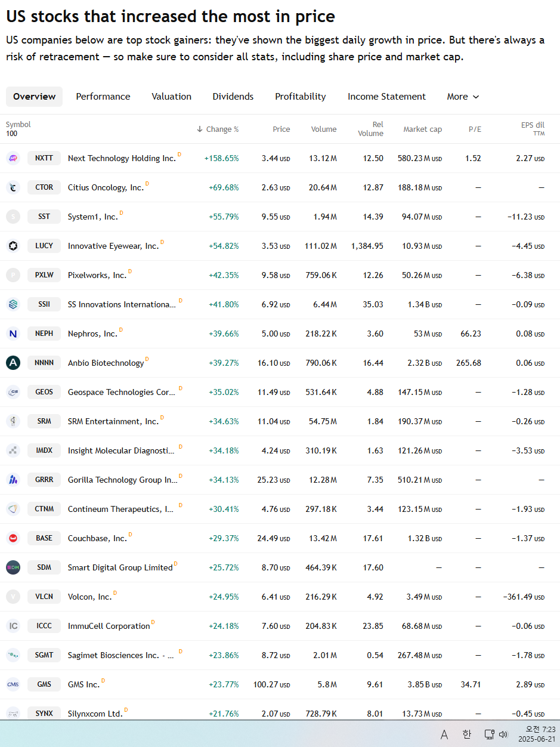Viewport: 560px width, 747px height.
Task: Open the PXLW ticker badge
Action: click(x=44, y=275)
